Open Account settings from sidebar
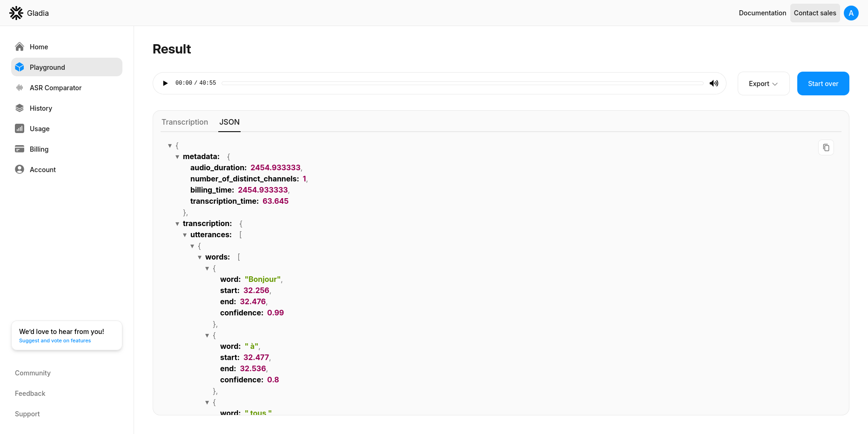Screen dimensions: 868x434 point(42,170)
